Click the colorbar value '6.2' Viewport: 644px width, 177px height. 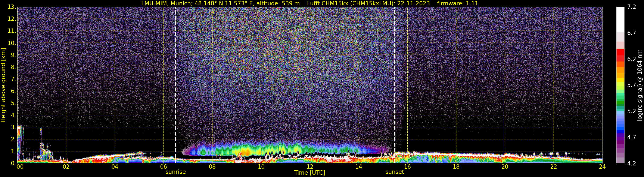click(632, 59)
